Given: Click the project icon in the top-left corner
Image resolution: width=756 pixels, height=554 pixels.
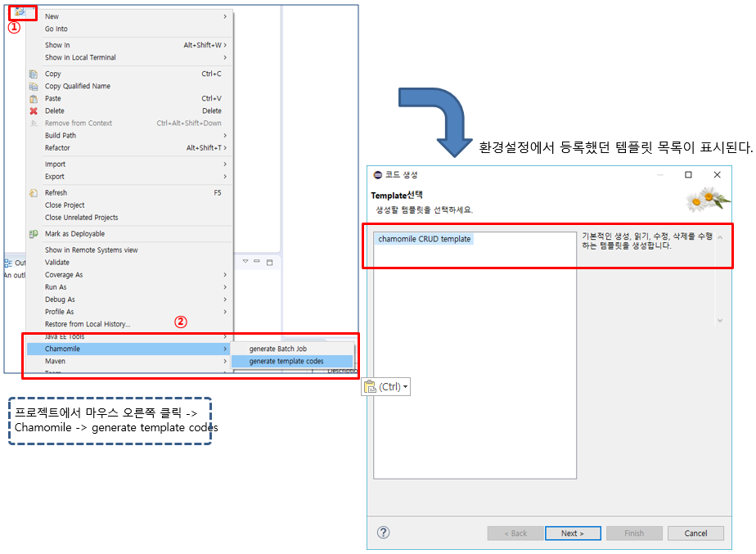Looking at the screenshot, I should pos(18,11).
